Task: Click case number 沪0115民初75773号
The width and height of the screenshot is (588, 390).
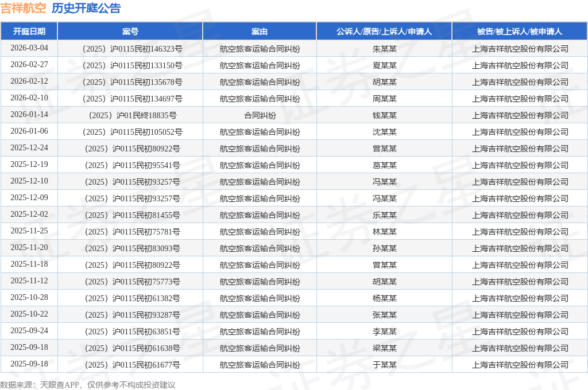Action: click(133, 282)
